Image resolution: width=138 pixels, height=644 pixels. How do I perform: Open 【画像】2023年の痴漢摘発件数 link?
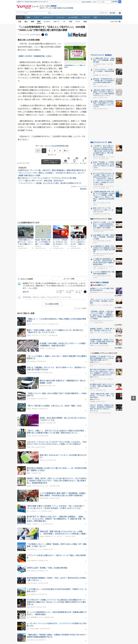tap(35, 56)
